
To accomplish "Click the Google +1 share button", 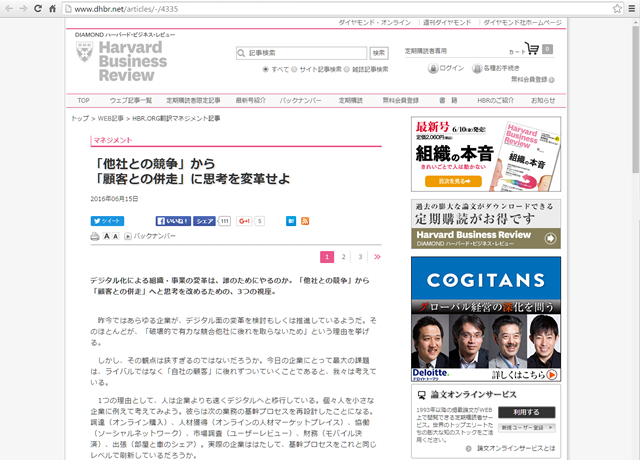I will click(243, 220).
